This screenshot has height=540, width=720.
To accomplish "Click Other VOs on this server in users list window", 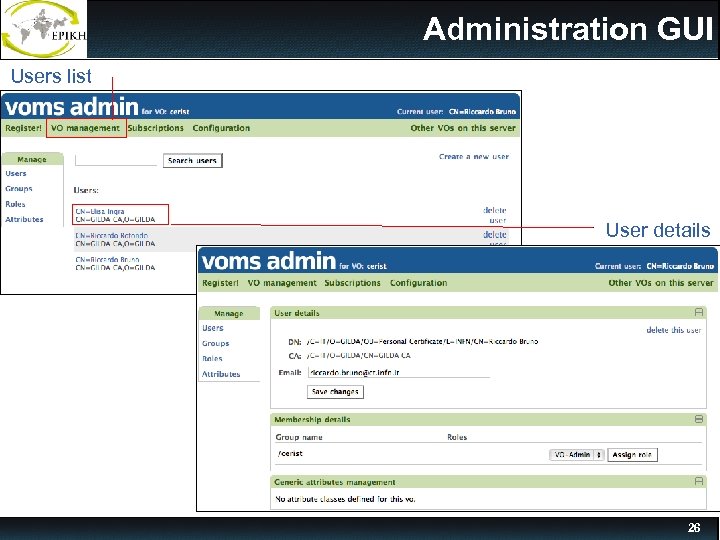I will coord(463,128).
